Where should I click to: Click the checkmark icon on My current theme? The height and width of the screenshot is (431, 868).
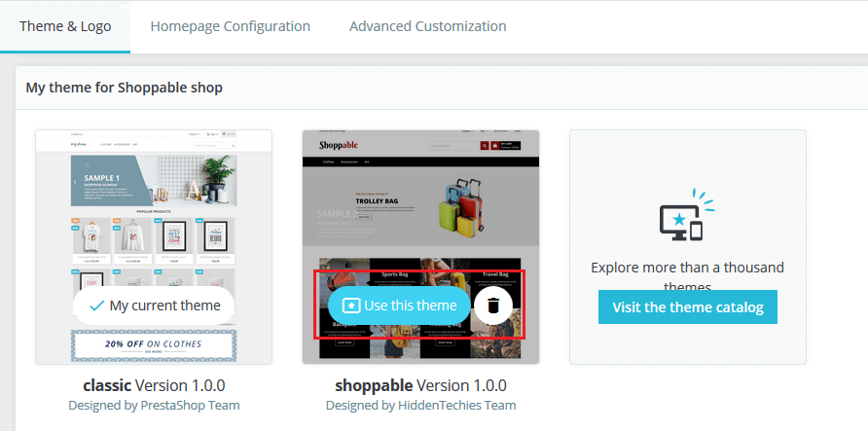(x=97, y=305)
